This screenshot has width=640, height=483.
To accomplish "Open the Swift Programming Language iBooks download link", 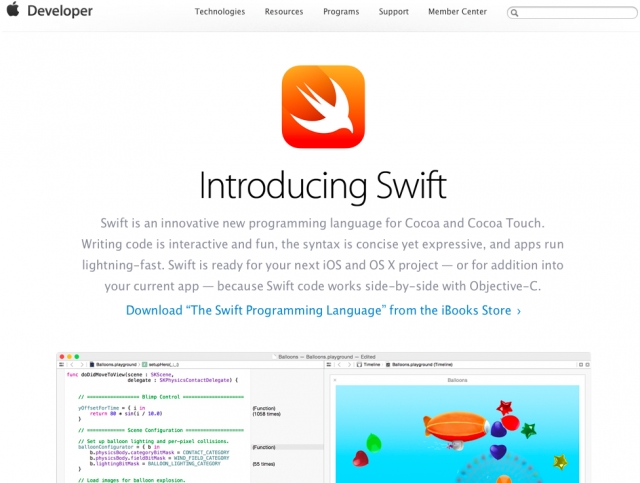I will point(323,310).
